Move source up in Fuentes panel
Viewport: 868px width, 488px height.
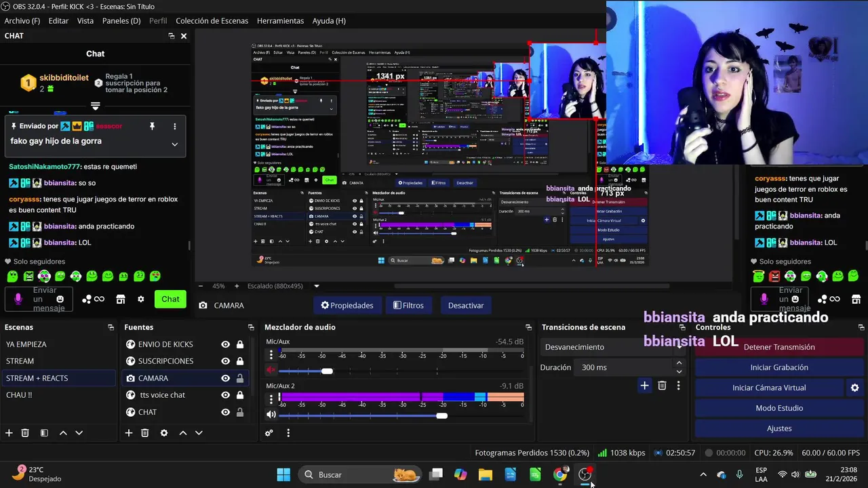click(183, 433)
